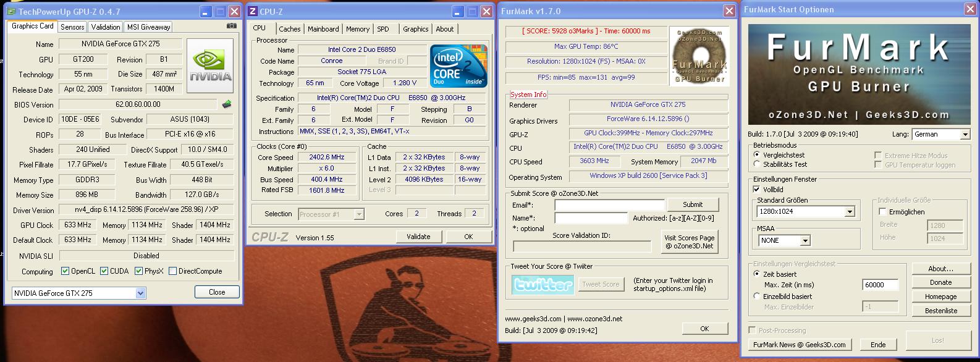Switch to the Memory tab in CPU-Z

358,29
